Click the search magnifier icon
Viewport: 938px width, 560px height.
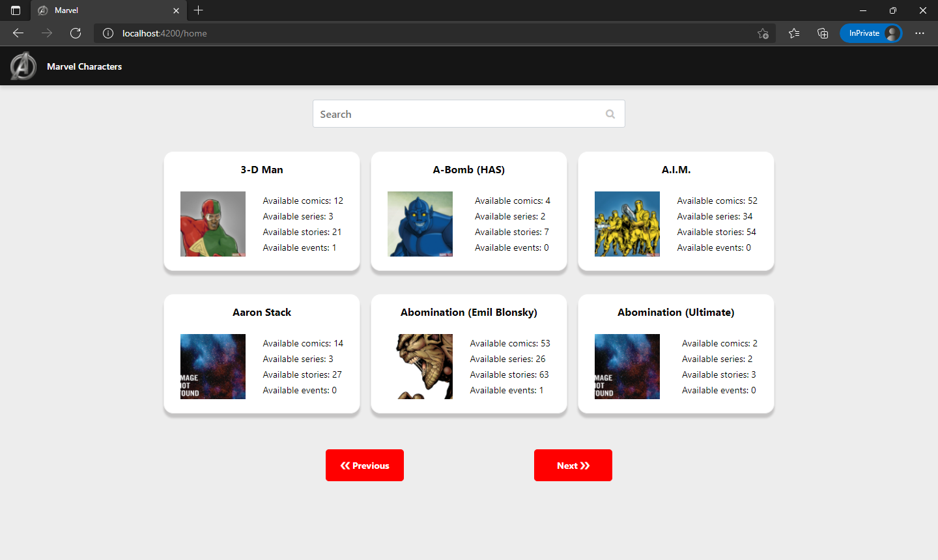(x=610, y=114)
